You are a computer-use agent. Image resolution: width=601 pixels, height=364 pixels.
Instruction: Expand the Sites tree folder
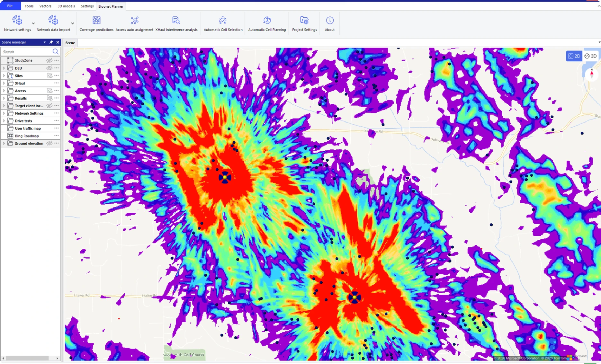click(4, 75)
